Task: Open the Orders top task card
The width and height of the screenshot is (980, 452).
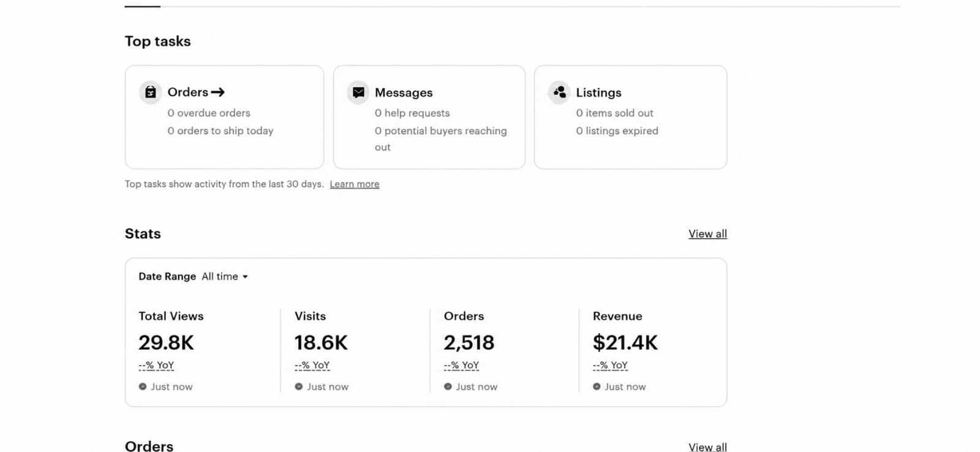Action: (224, 117)
